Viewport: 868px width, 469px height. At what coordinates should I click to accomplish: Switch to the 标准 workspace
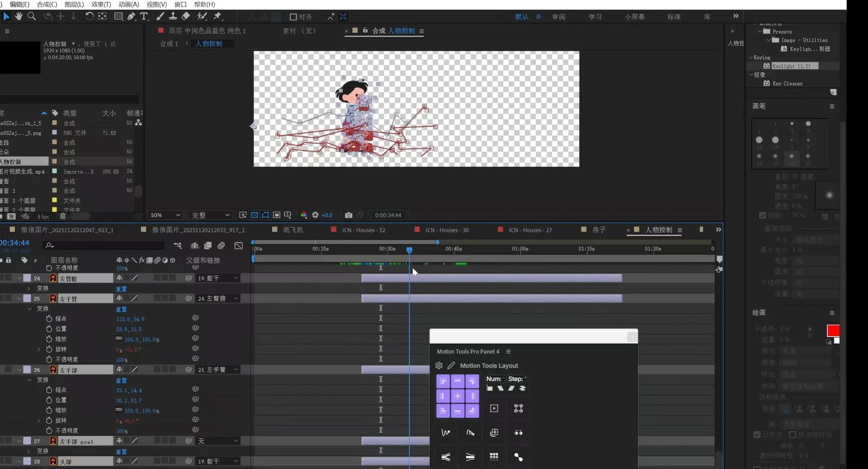pyautogui.click(x=674, y=17)
